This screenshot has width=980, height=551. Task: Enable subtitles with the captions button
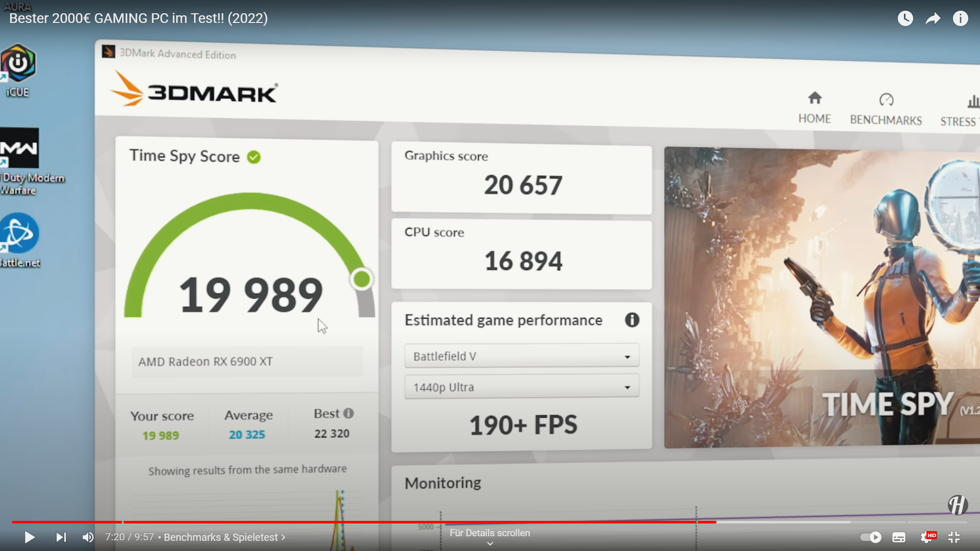pyautogui.click(x=899, y=537)
